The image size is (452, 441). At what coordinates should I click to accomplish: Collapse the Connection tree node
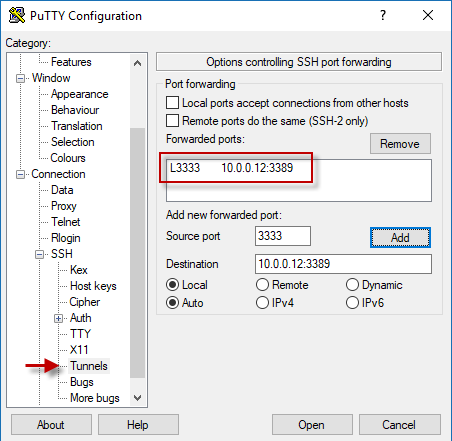20,174
